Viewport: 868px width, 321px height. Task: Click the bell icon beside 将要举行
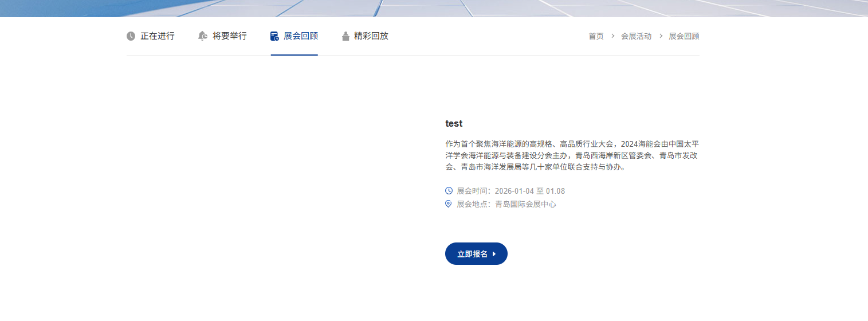[x=203, y=36]
